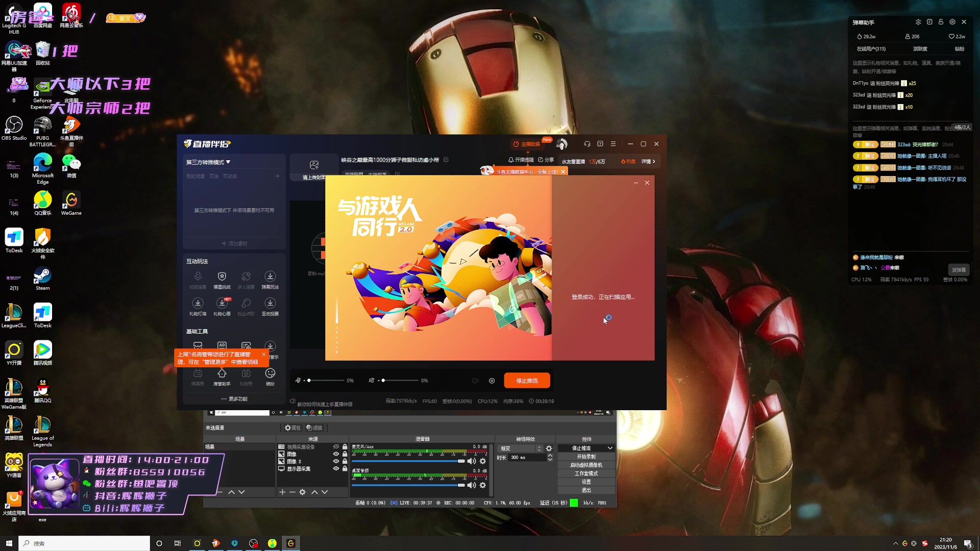The height and width of the screenshot is (551, 980).
Task: Toggle lock on 图像 source
Action: tap(345, 454)
